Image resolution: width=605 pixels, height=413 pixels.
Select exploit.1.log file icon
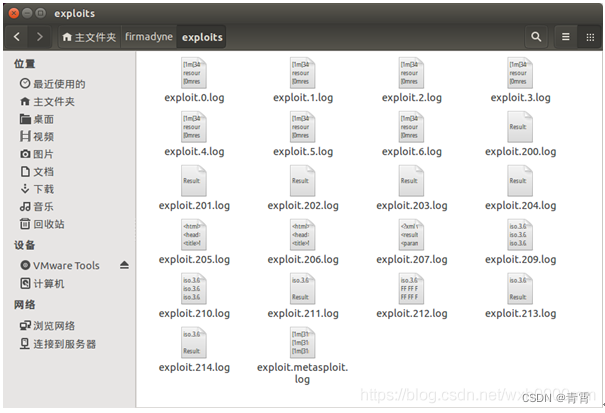pyautogui.click(x=303, y=73)
